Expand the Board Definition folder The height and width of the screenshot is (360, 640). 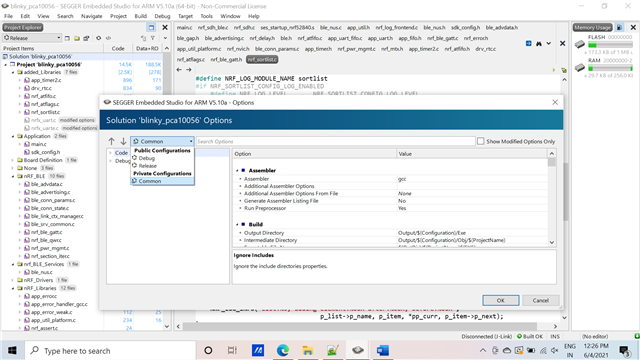click(x=13, y=160)
